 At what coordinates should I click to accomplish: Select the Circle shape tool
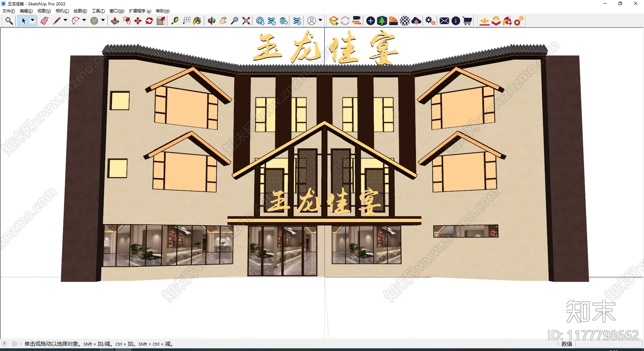(x=95, y=21)
